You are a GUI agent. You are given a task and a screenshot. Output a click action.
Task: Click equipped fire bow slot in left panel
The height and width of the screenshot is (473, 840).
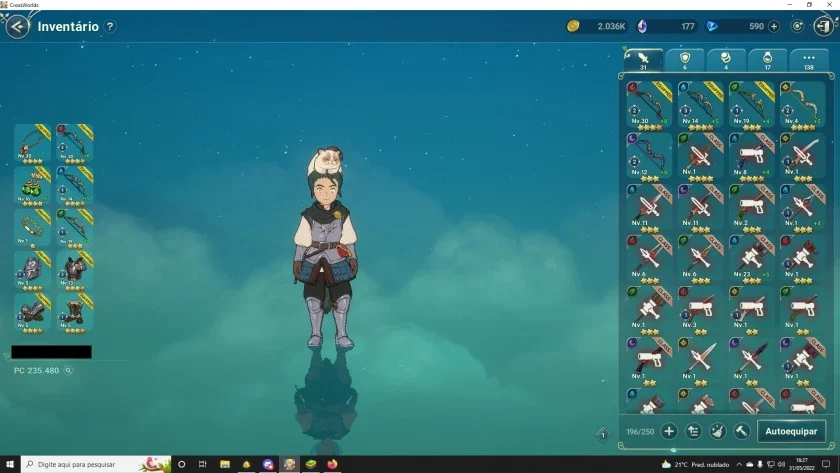pyautogui.click(x=74, y=143)
